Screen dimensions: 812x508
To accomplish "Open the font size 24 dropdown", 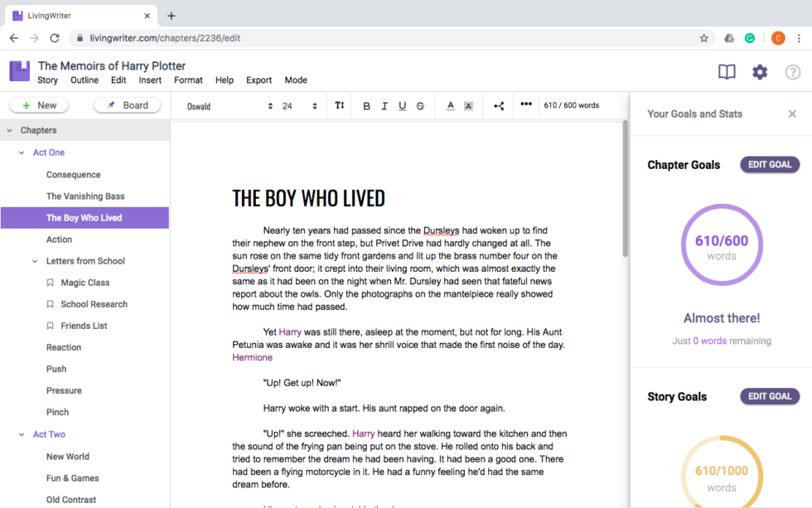I will pos(299,106).
